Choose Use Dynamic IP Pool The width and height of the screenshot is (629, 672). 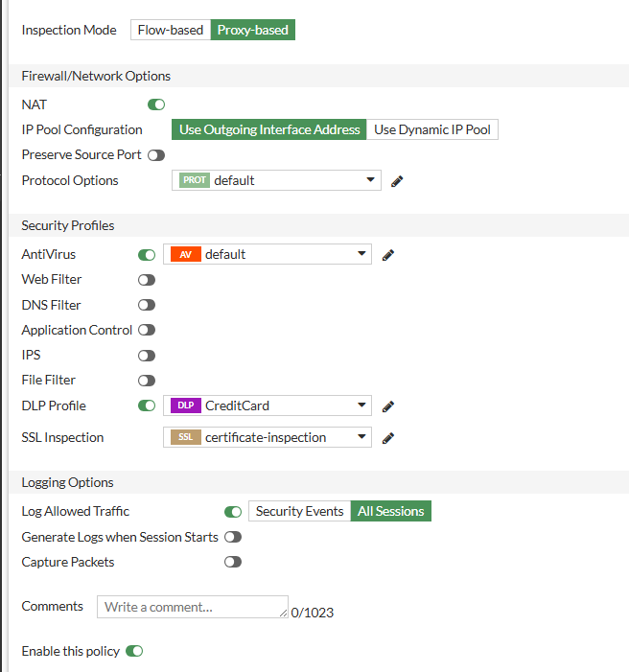431,129
